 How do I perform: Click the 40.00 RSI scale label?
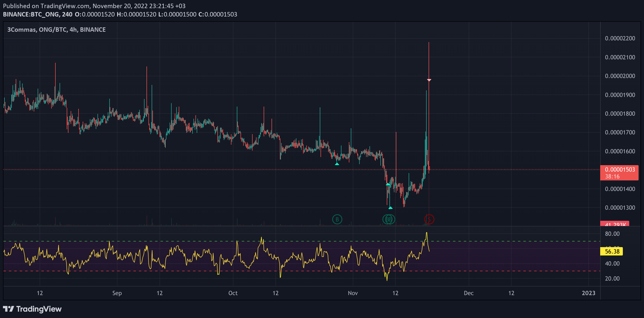click(612, 264)
